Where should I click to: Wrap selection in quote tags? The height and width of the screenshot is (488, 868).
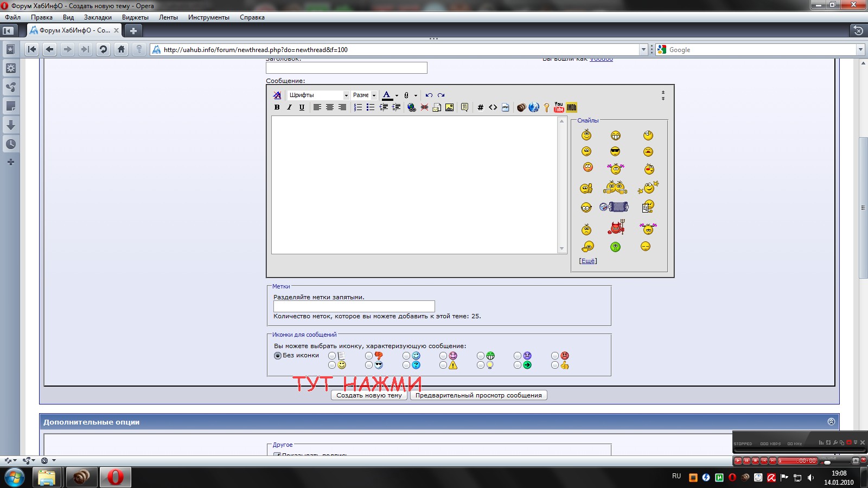pos(464,107)
